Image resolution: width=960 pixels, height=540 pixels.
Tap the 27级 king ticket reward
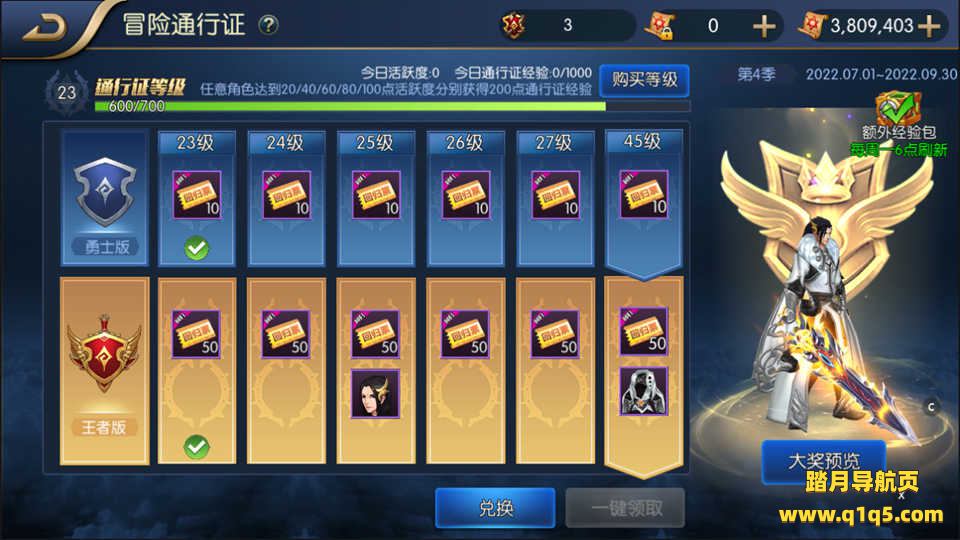(555, 334)
